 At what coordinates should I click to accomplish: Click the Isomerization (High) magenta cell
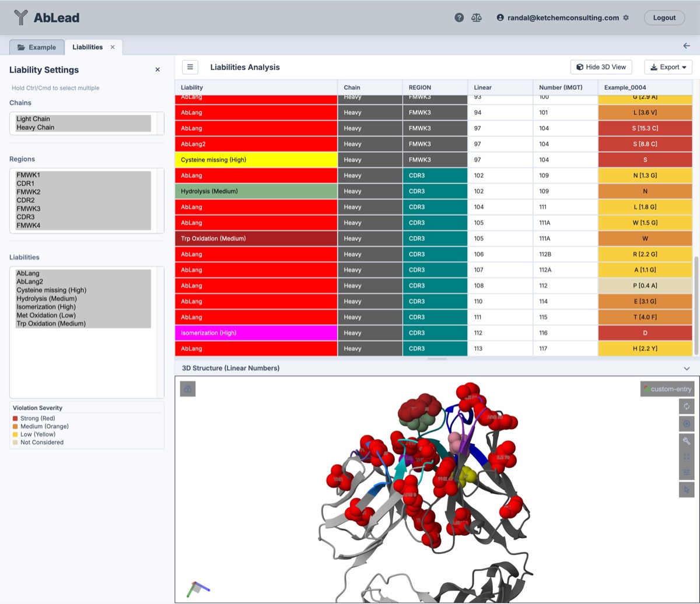(x=256, y=333)
